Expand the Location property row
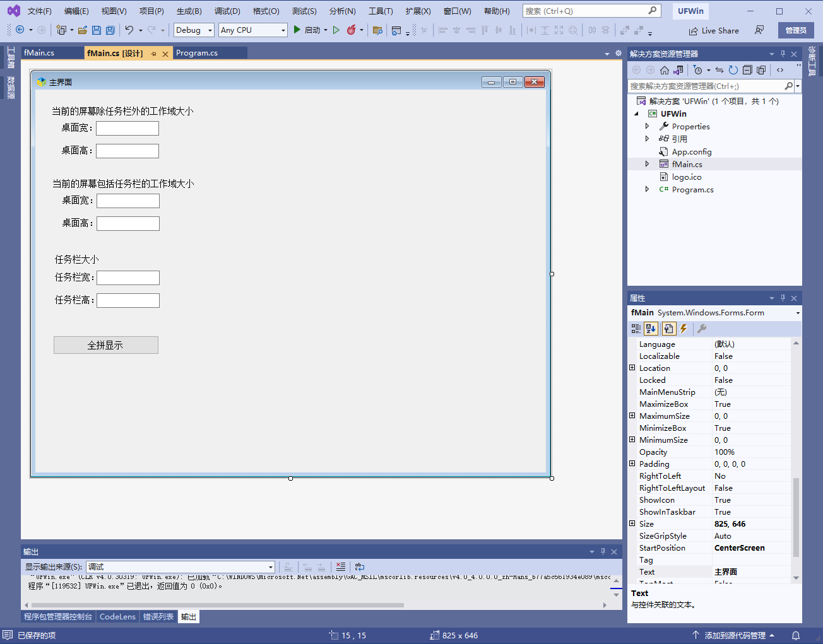 click(x=632, y=368)
